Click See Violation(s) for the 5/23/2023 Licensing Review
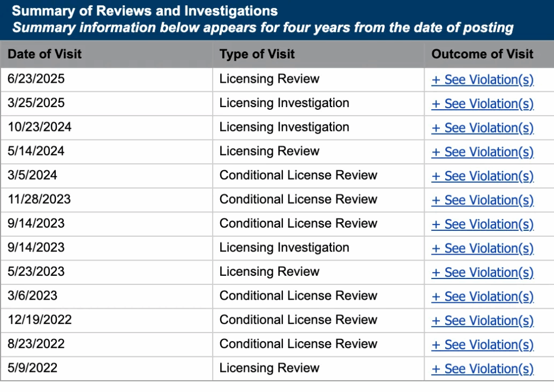The width and height of the screenshot is (554, 392). point(482,272)
